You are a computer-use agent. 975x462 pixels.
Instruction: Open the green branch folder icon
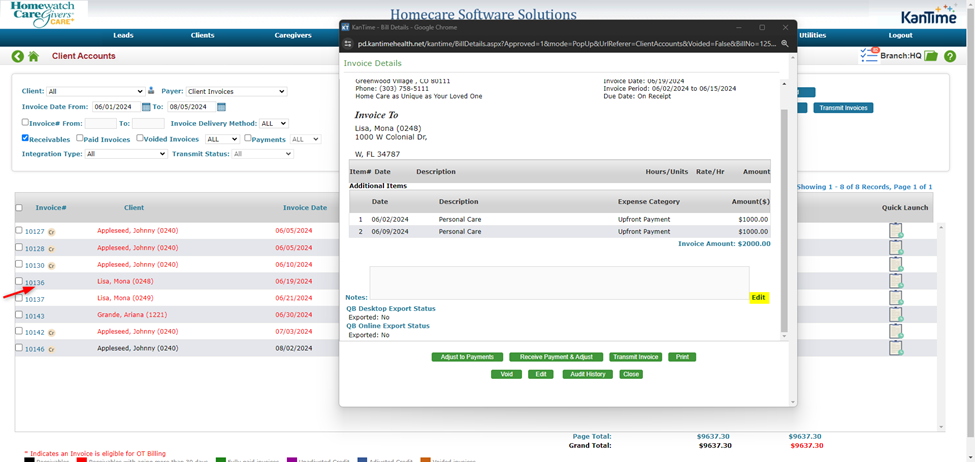click(x=931, y=56)
